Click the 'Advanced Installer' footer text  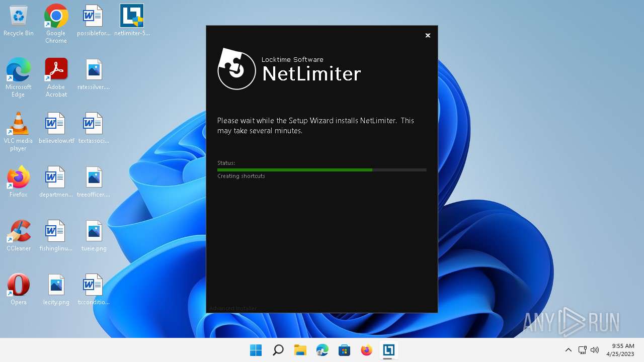(x=233, y=308)
